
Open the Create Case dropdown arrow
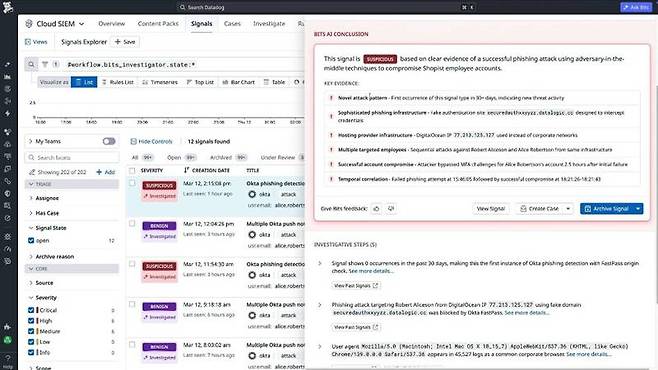(568, 208)
